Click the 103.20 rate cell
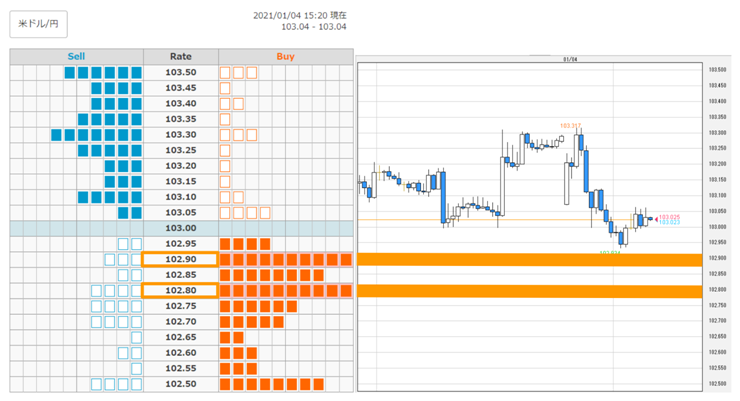Screen dimensions: 740x401 click(x=181, y=166)
